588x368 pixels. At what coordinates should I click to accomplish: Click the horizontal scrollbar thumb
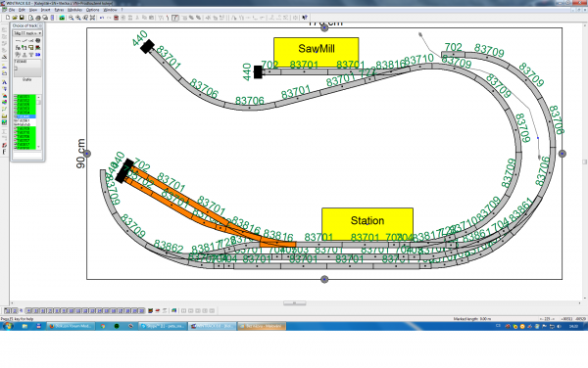[x=294, y=302]
